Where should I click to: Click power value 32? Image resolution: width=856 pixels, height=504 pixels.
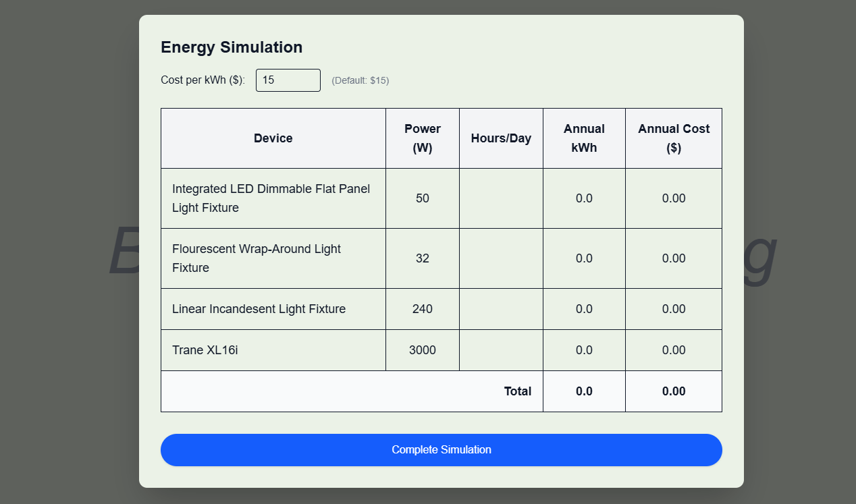[423, 258]
